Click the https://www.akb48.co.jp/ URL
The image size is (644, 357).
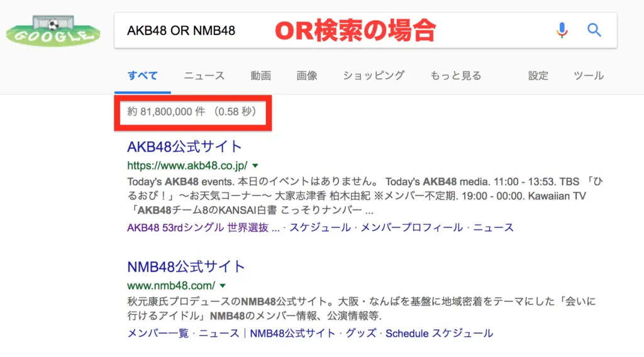coord(187,165)
